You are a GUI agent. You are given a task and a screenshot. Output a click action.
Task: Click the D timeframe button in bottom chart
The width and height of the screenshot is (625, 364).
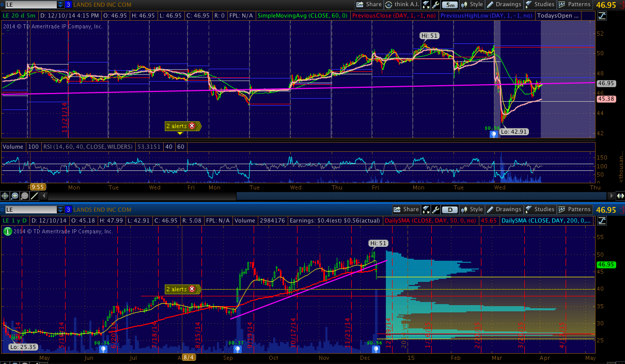tap(450, 210)
